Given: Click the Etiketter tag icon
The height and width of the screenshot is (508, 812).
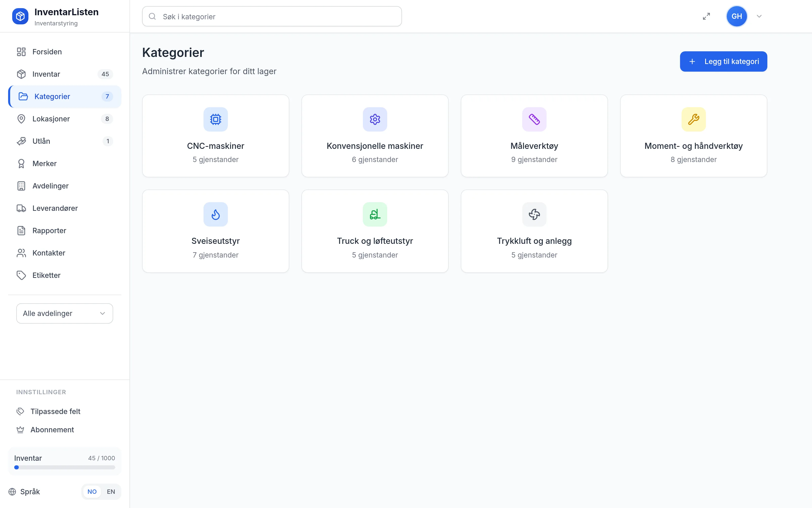Looking at the screenshot, I should click(x=21, y=275).
